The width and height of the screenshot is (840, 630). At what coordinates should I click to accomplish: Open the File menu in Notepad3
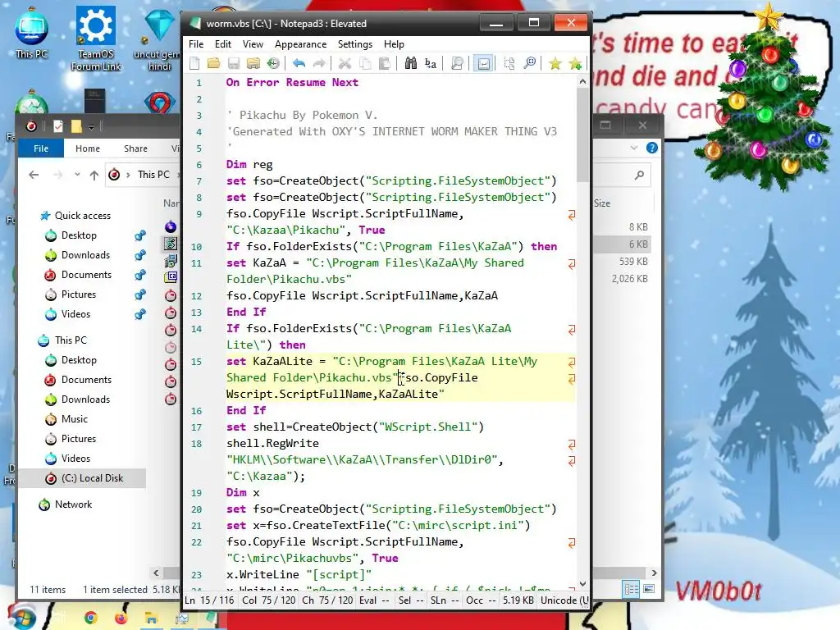pyautogui.click(x=196, y=44)
